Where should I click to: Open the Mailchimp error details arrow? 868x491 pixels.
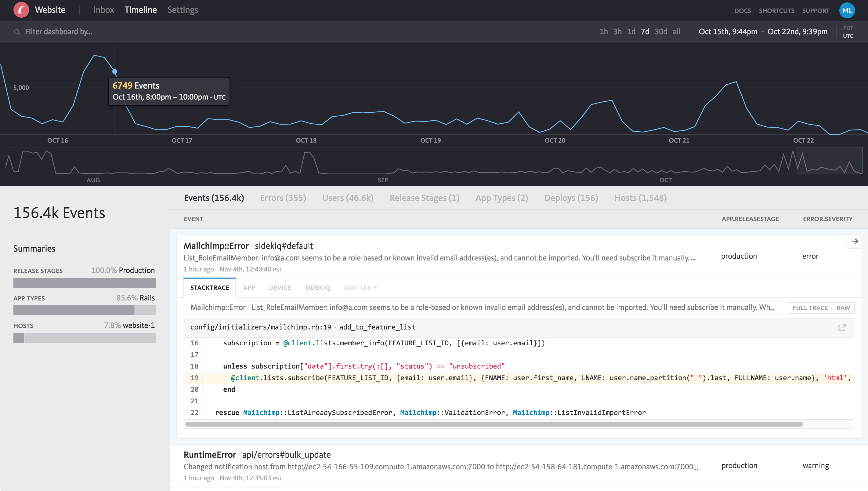[x=855, y=241]
